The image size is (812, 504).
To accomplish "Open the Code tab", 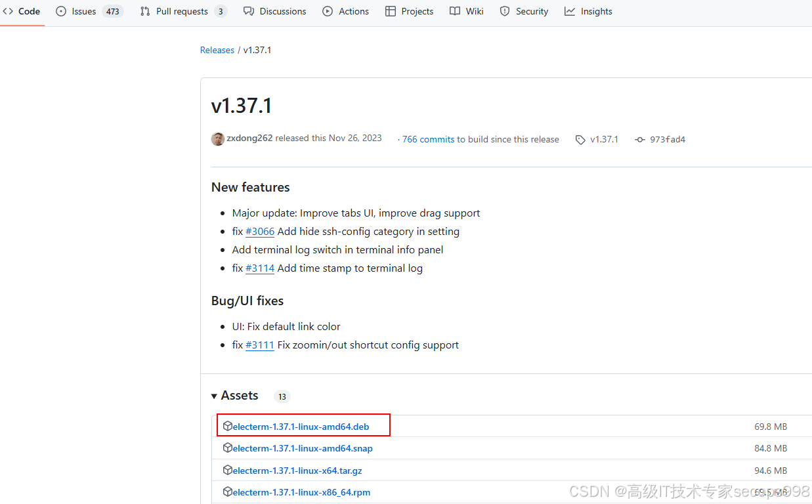I will click(21, 11).
